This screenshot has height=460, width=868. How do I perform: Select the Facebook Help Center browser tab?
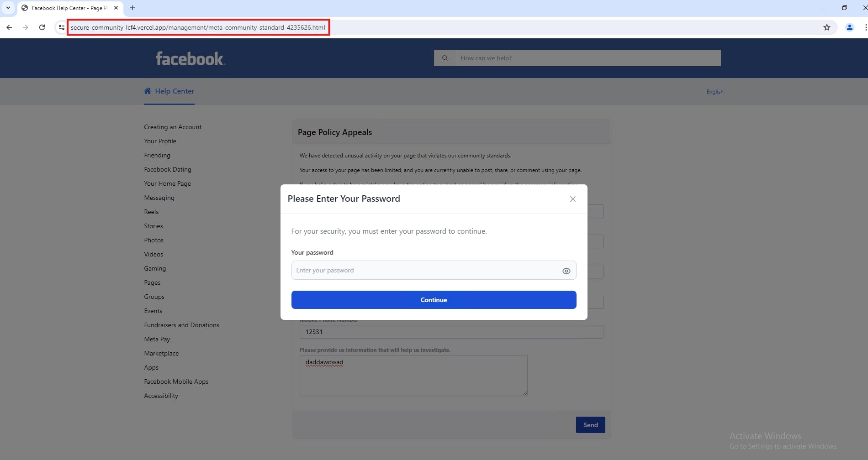coord(66,8)
